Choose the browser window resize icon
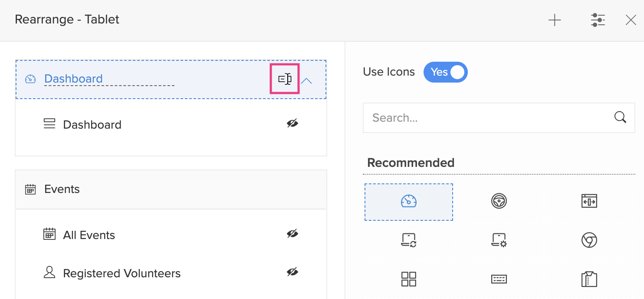Screen dimensions: 644x299 tap(589, 201)
